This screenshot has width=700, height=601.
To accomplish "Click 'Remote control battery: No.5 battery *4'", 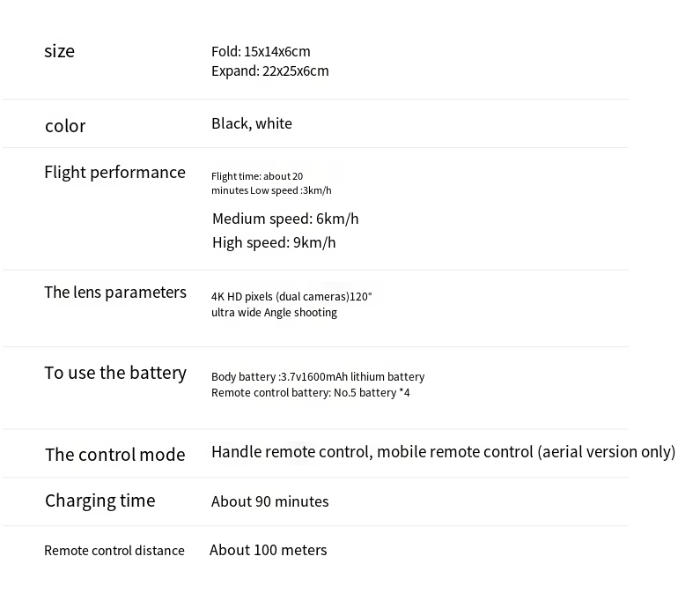I will [310, 392].
